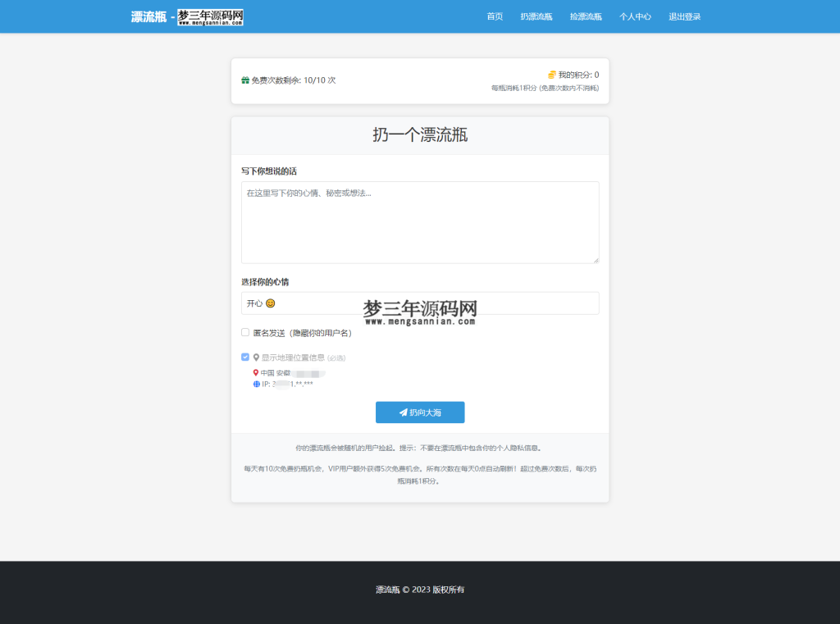Screen dimensions: 840x624
Task: Click the 扔向大海 submit button
Action: pyautogui.click(x=420, y=412)
